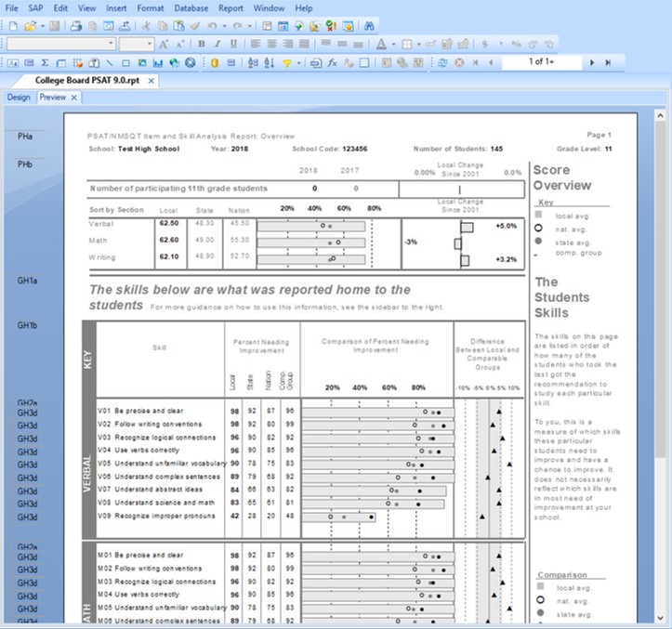Apply percent number format
Image resolution: width=672 pixels, height=629 pixels.
(x=517, y=44)
